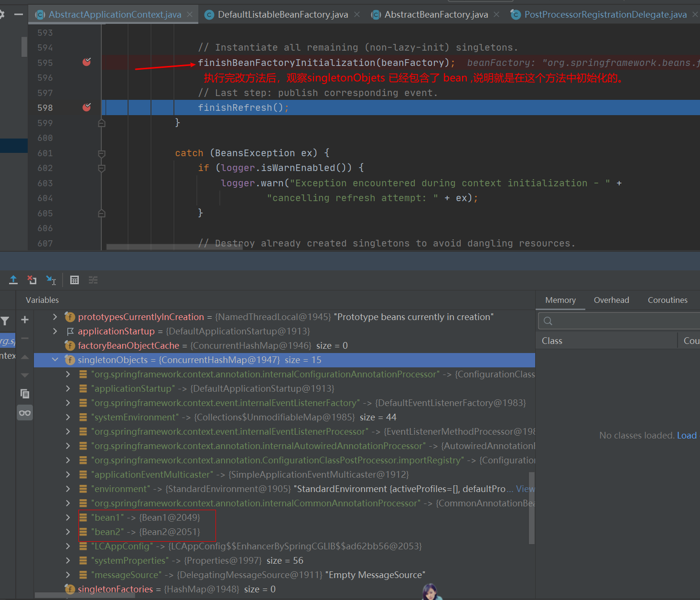Click the fold marker at line 599
700x600 pixels.
click(101, 123)
